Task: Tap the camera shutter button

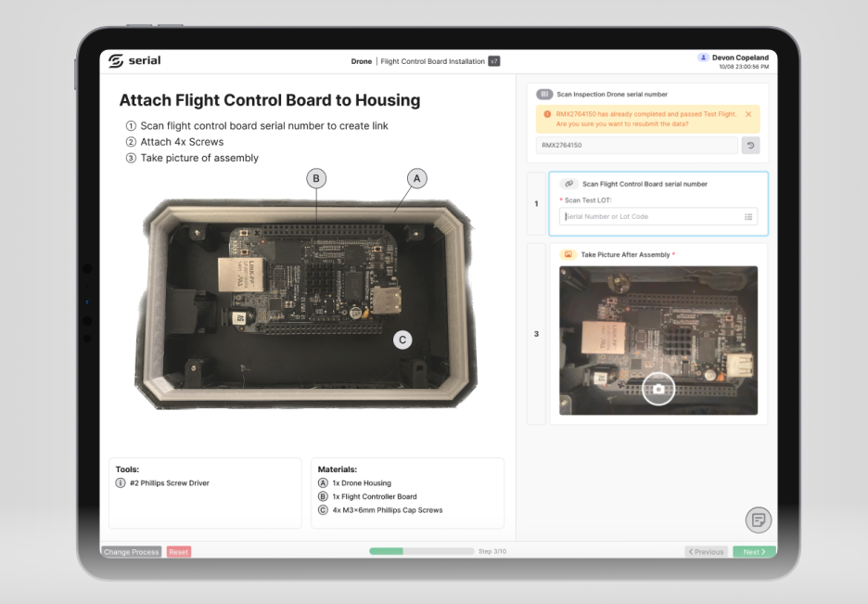Action: 658,389
